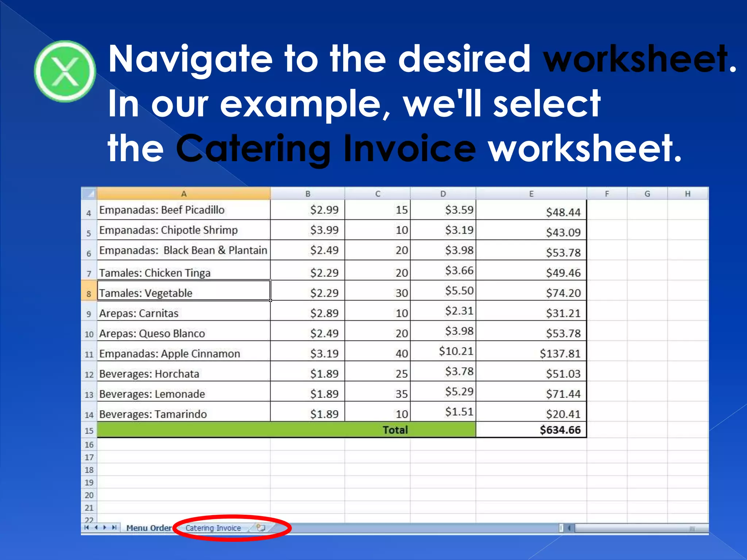Screen dimensions: 747x560
Task: Select column F header
Action: 607,194
